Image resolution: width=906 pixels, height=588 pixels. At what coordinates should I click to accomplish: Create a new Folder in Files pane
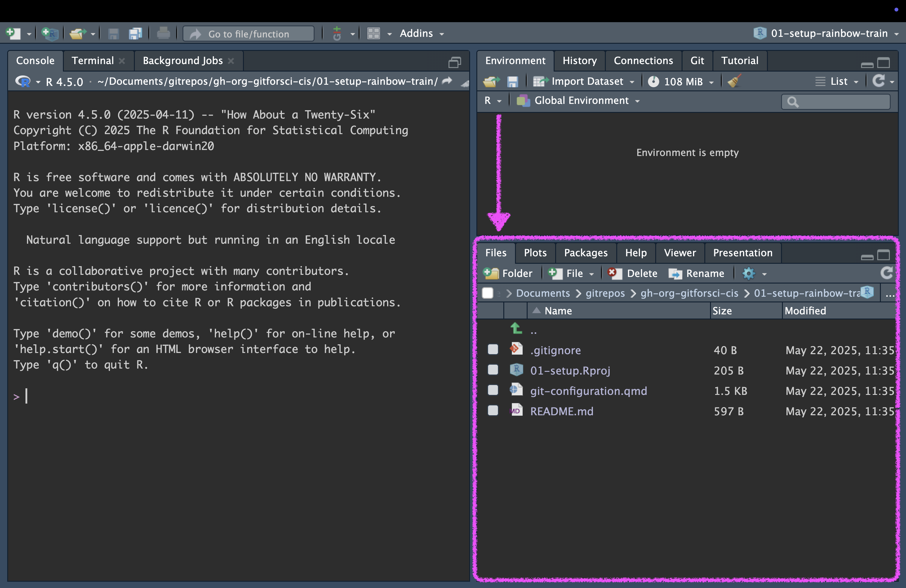(x=508, y=273)
